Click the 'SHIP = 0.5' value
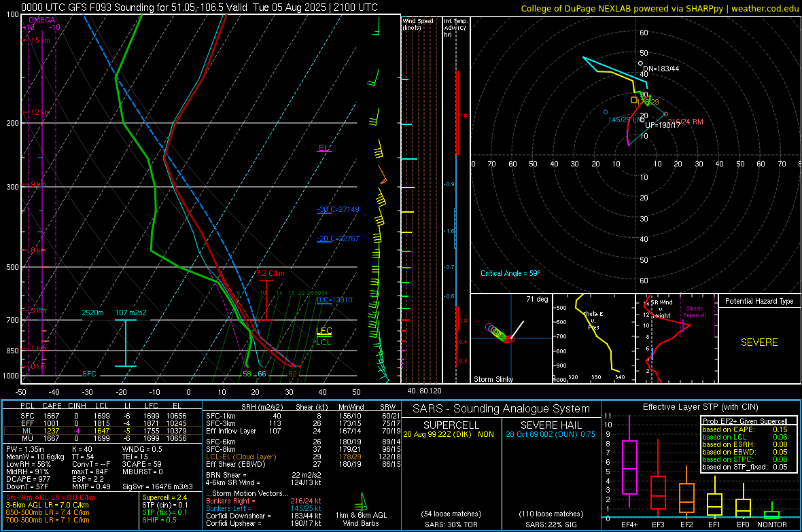Screen dimensions: 802x532 pos(159,520)
